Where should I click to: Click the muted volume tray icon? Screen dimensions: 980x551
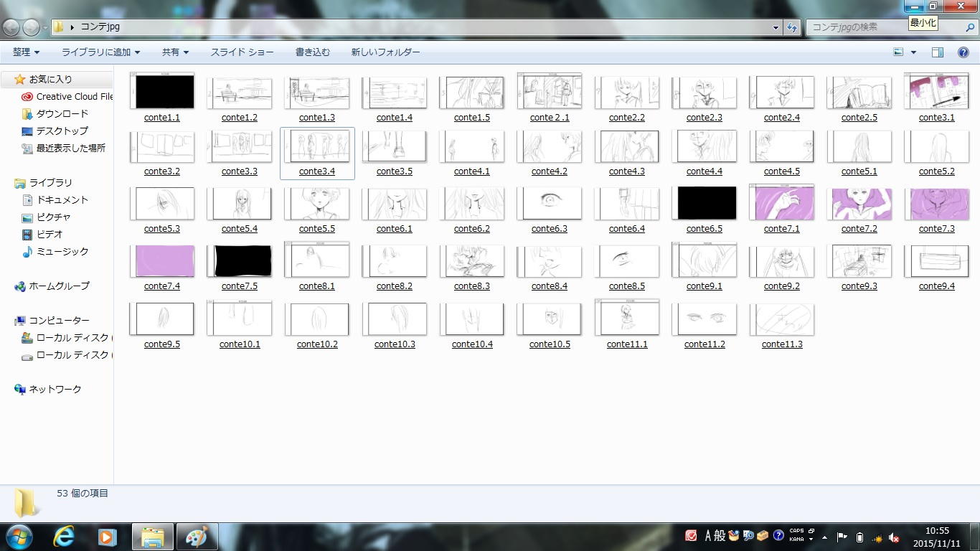pos(894,537)
